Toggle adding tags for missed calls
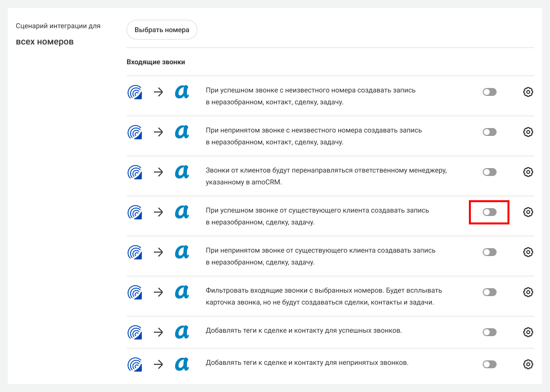The height and width of the screenshot is (392, 550). 489,364
